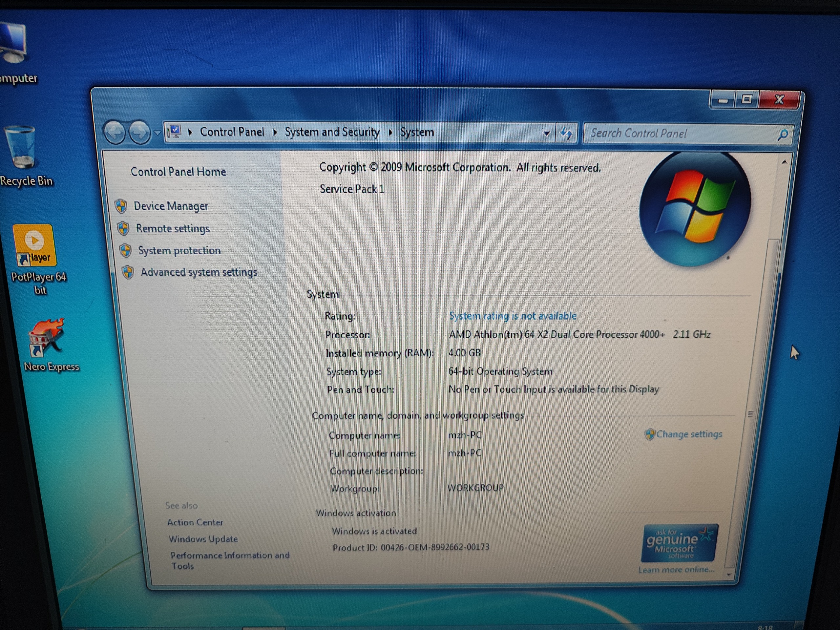Select the System breadcrumb item

click(417, 132)
